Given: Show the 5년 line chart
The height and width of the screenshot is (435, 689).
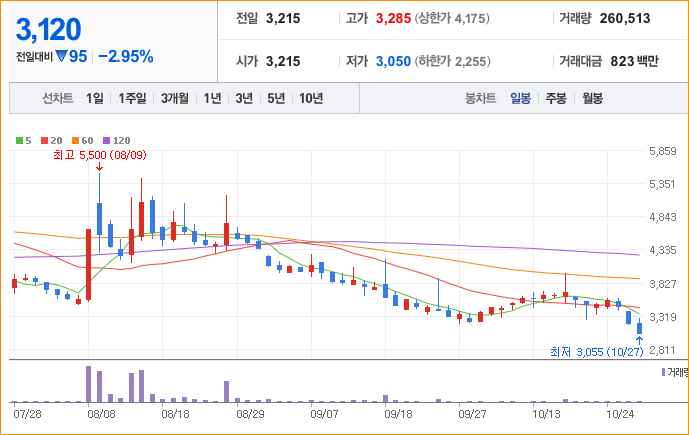Looking at the screenshot, I should click(x=276, y=98).
